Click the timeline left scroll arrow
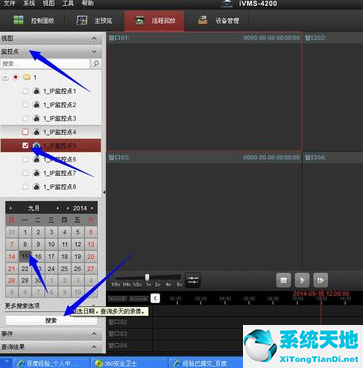 click(x=155, y=298)
